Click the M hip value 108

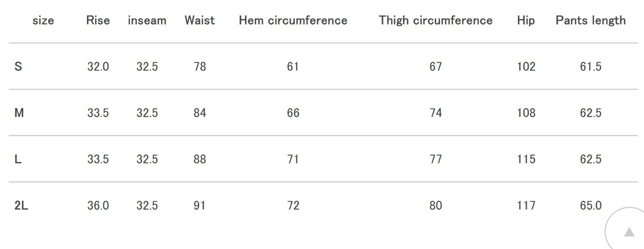(526, 113)
